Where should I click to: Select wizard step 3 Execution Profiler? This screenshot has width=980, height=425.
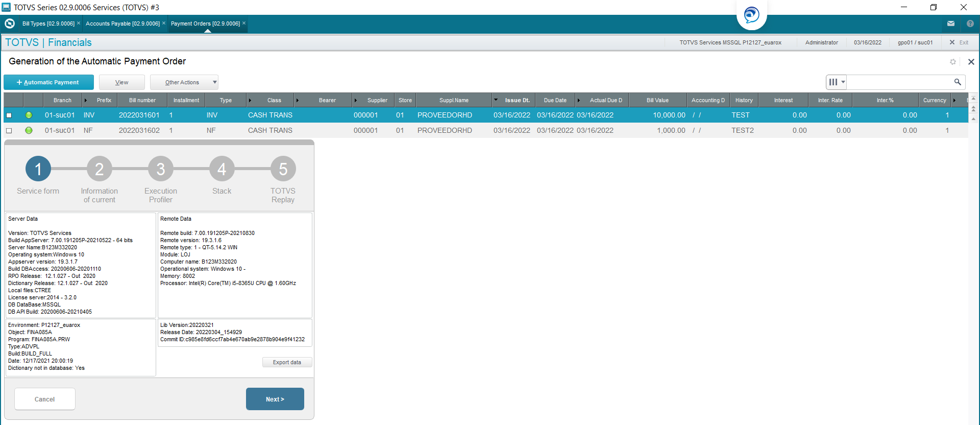point(161,169)
